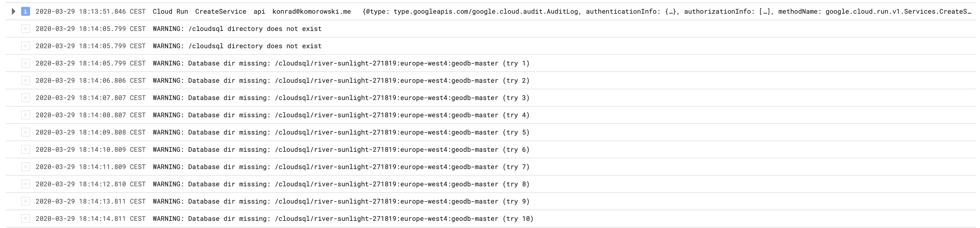The width and height of the screenshot is (980, 228).
Task: Click timestamp 18:14:12.810 CEST
Action: 90,184
